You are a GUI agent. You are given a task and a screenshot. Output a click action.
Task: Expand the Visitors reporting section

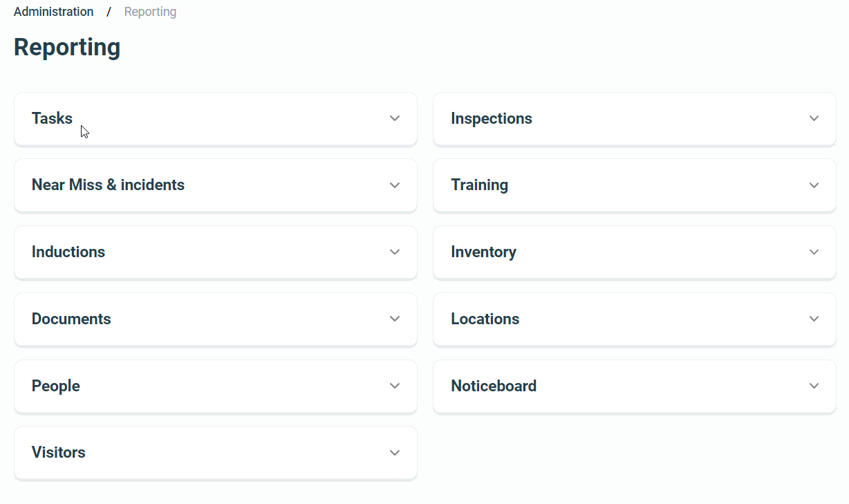point(395,452)
